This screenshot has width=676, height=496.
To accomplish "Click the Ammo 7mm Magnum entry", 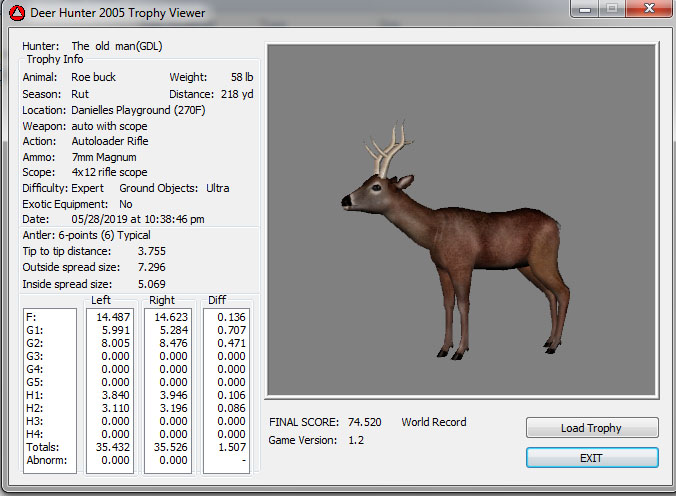I will [x=104, y=157].
